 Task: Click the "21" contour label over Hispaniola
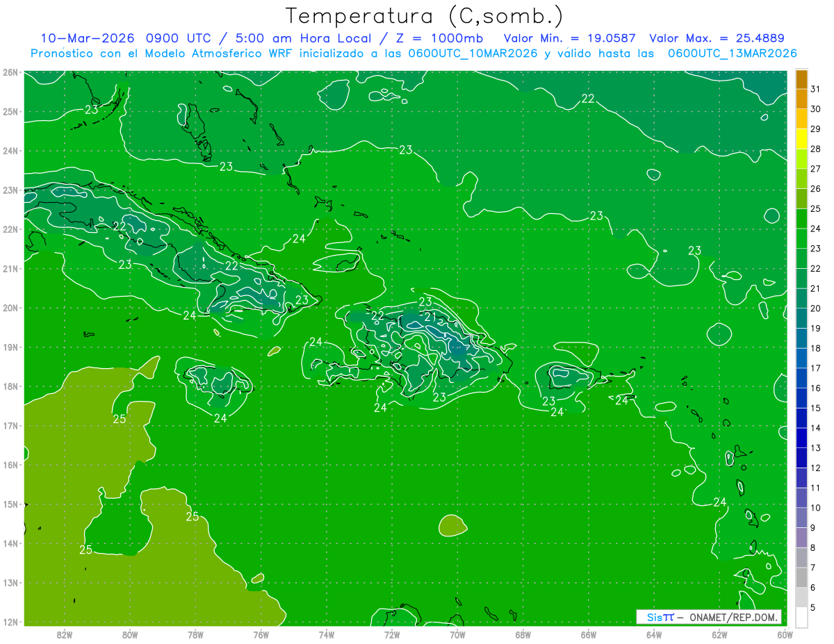tap(431, 317)
